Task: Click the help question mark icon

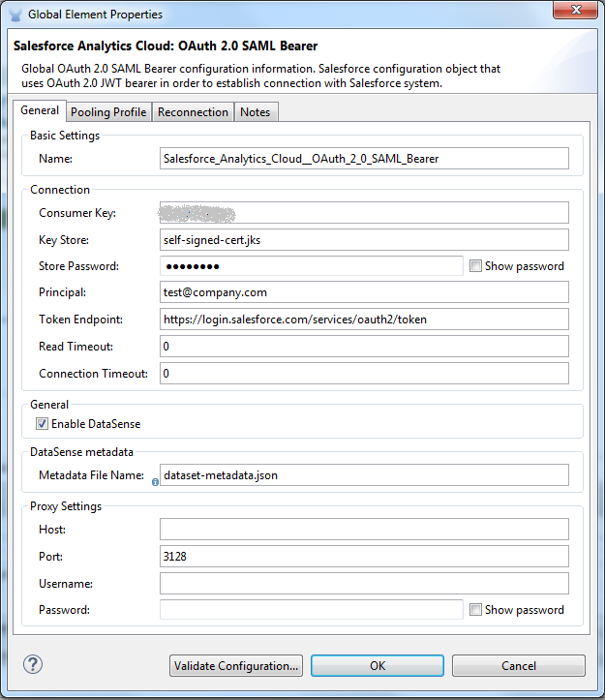Action: tap(33, 664)
